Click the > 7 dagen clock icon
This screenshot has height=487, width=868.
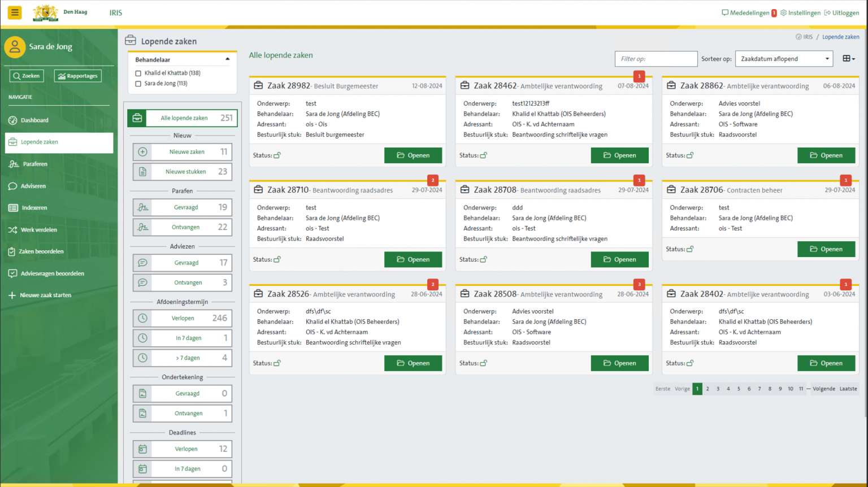coord(142,358)
